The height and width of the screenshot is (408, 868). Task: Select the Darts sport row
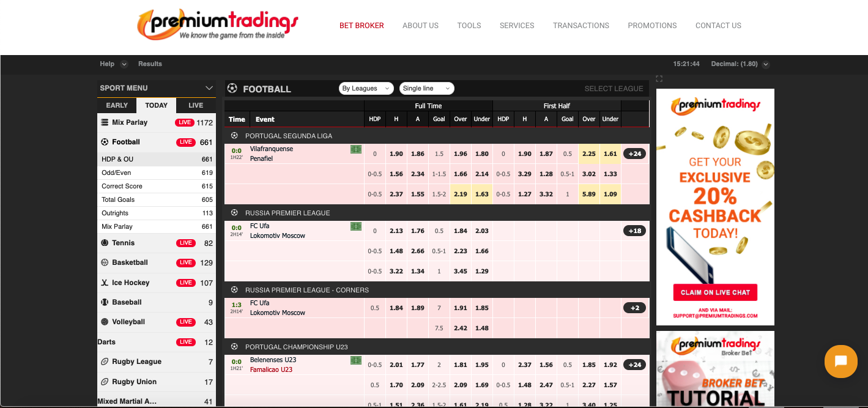click(157, 342)
